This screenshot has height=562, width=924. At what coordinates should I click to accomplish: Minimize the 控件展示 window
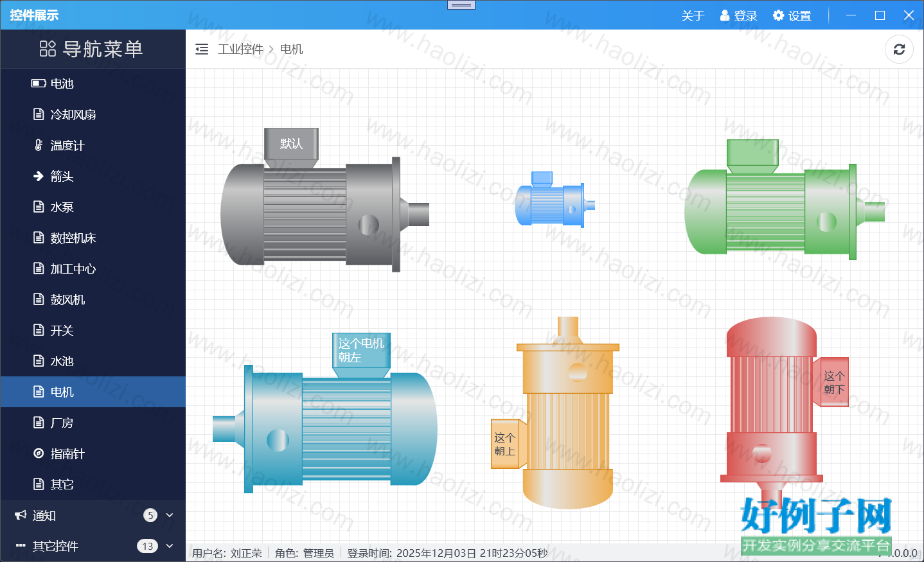(851, 15)
